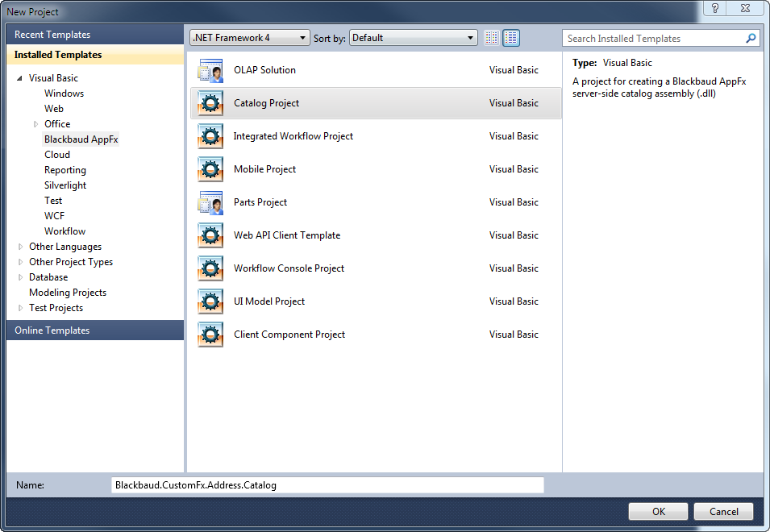Viewport: 770px width, 532px height.
Task: Select the Other Languages category label
Action: [x=65, y=247]
